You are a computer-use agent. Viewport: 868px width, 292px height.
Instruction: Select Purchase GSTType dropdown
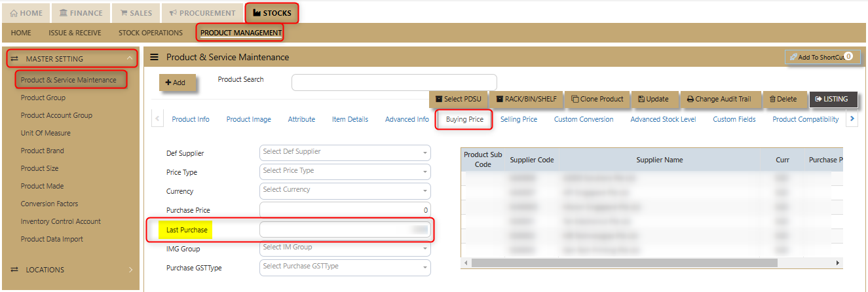(x=345, y=267)
